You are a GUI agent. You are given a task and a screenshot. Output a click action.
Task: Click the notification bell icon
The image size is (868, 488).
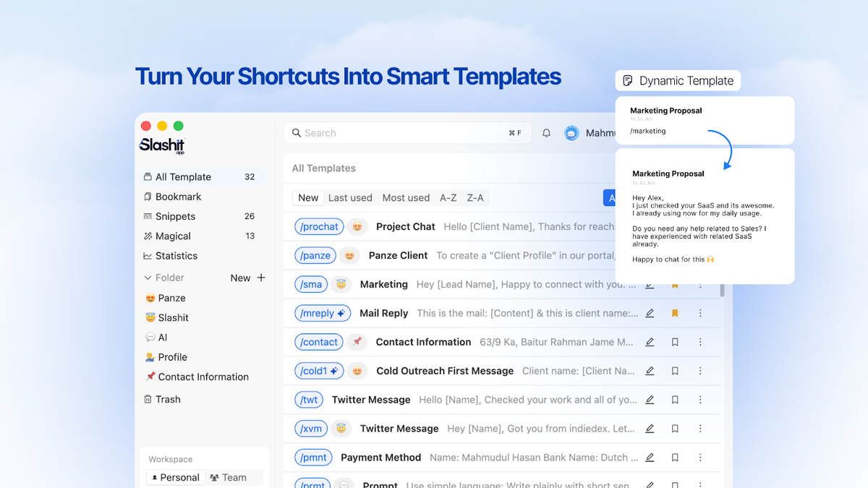pos(546,132)
